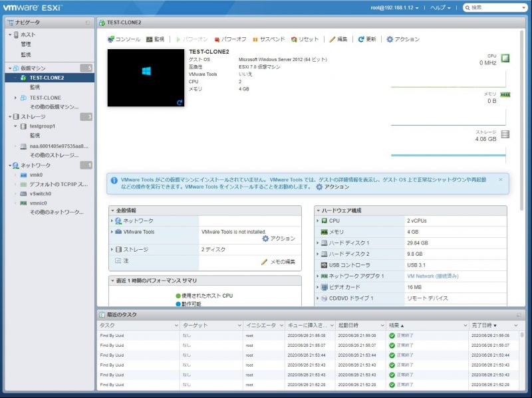Open その他の仮想マシン... in navigator

pos(55,107)
